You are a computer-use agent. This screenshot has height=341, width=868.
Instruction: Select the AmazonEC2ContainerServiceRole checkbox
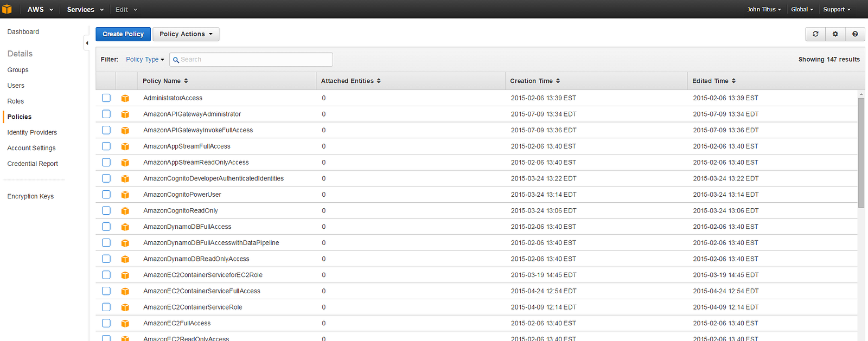point(106,307)
